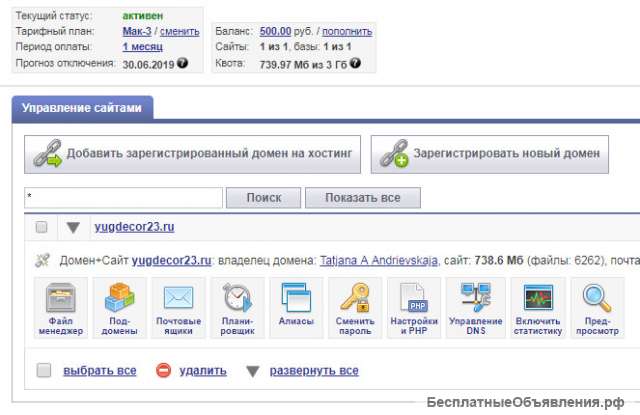Screen dimensions: 640x415
Task: Open the Мак-3 tariff plan link
Action: tap(137, 31)
